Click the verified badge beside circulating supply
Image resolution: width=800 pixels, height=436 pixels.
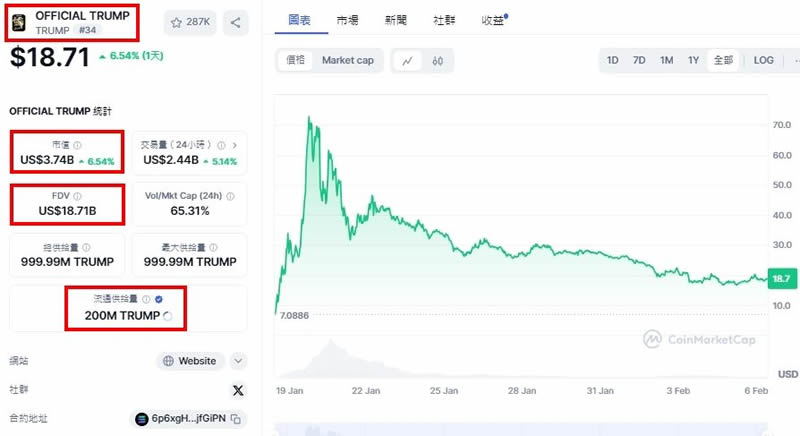point(159,299)
